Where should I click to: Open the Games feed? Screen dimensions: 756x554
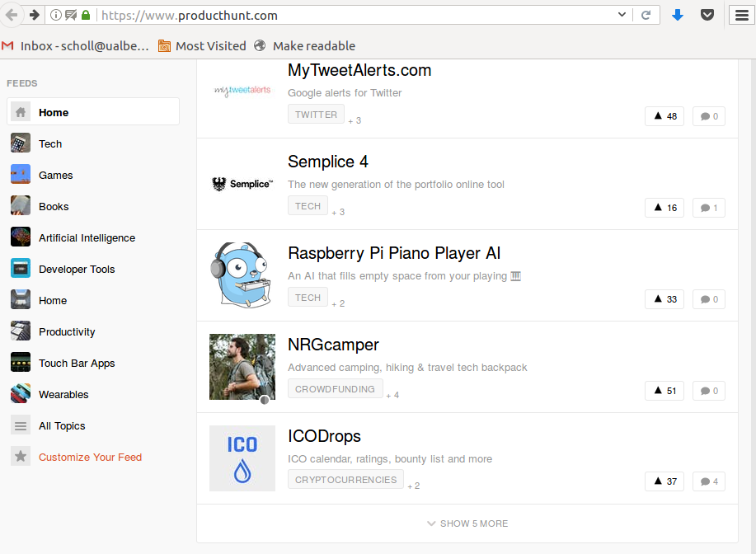[x=55, y=175]
